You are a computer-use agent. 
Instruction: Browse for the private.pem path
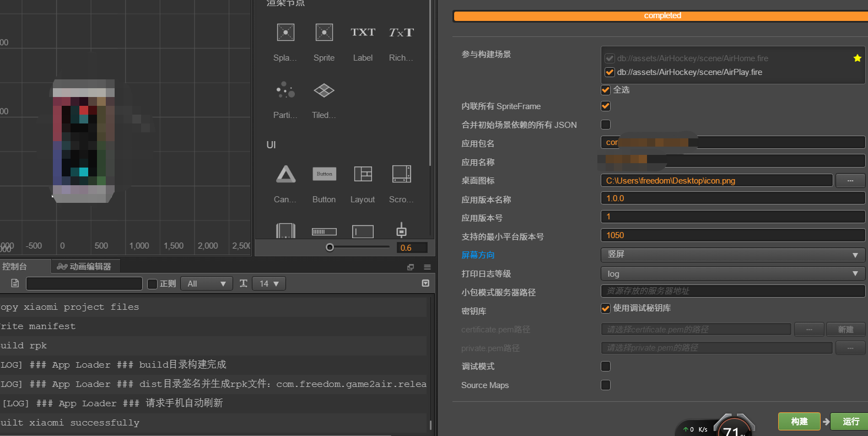pyautogui.click(x=850, y=348)
